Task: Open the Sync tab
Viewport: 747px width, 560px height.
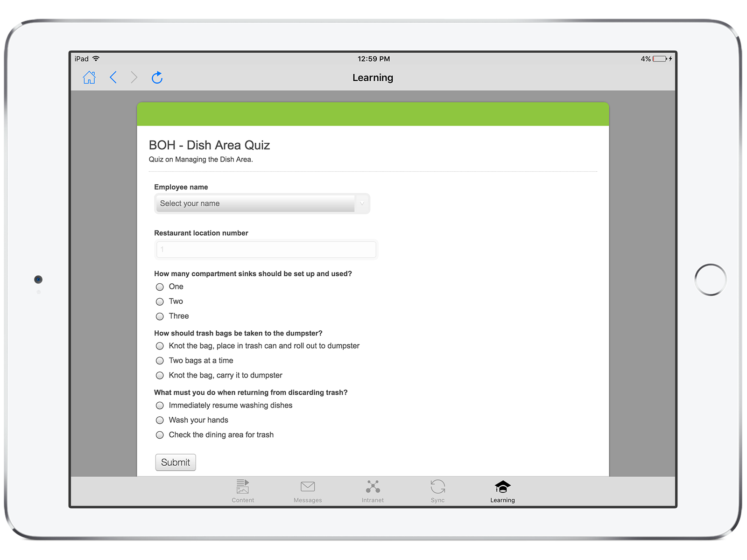Action: click(437, 491)
